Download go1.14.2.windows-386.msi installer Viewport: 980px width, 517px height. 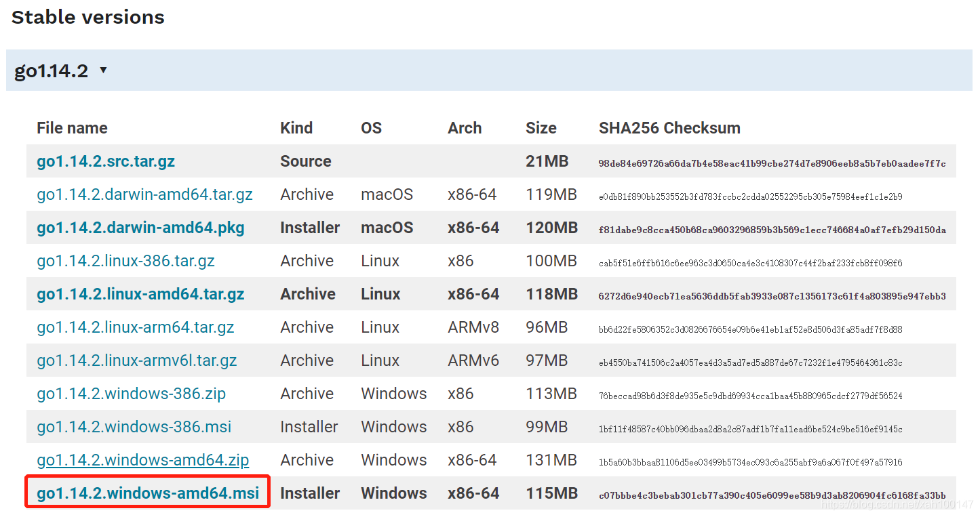pyautogui.click(x=134, y=427)
